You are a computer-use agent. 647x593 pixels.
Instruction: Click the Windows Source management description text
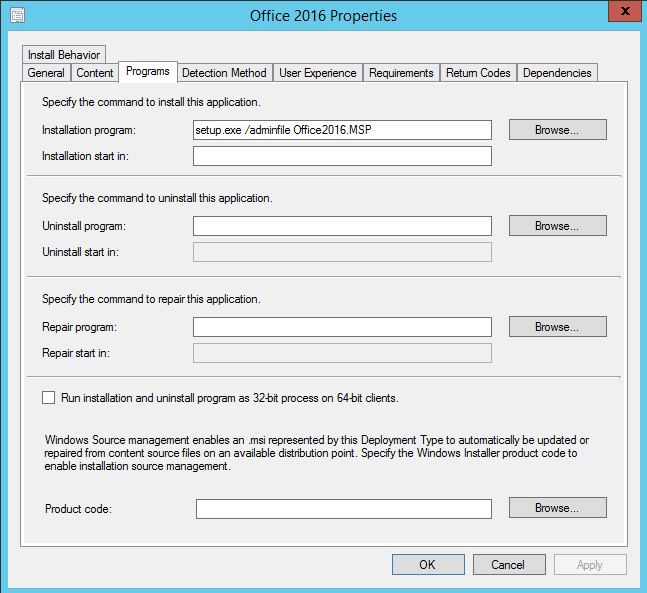[x=316, y=453]
